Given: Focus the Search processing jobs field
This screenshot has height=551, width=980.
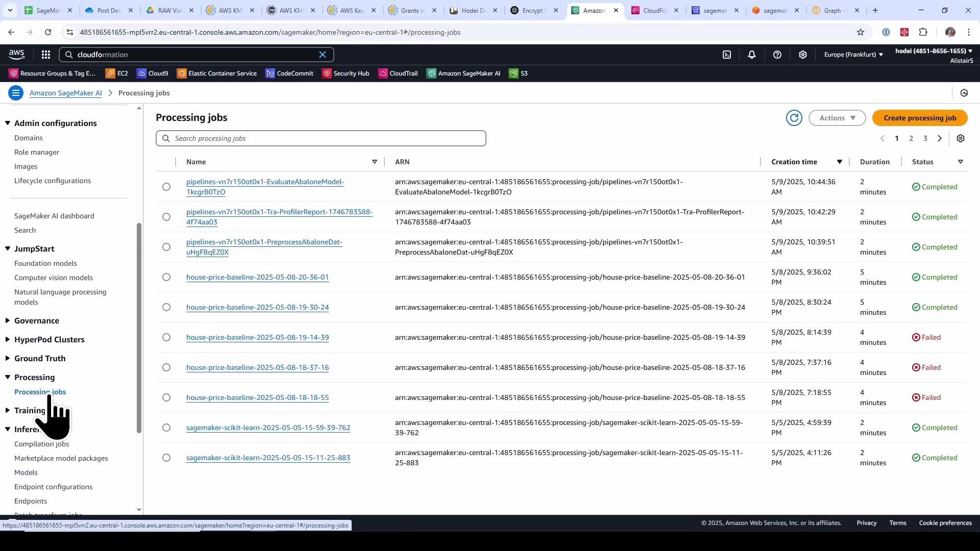Looking at the screenshot, I should 321,139.
